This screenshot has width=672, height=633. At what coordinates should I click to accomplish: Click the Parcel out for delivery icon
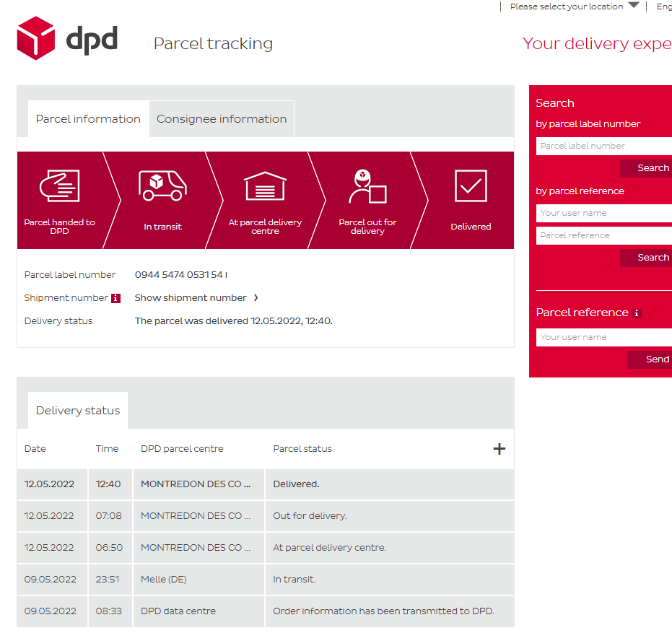pyautogui.click(x=367, y=186)
